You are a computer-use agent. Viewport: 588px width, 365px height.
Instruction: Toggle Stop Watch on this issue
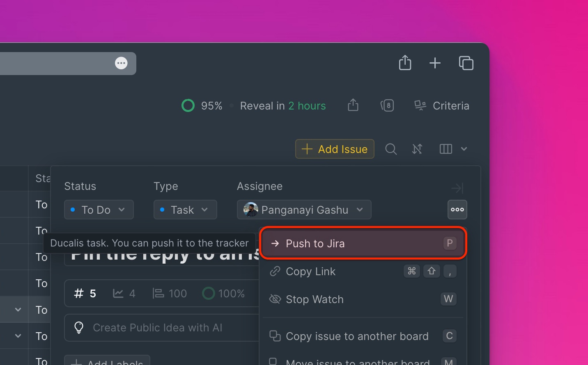click(x=315, y=299)
